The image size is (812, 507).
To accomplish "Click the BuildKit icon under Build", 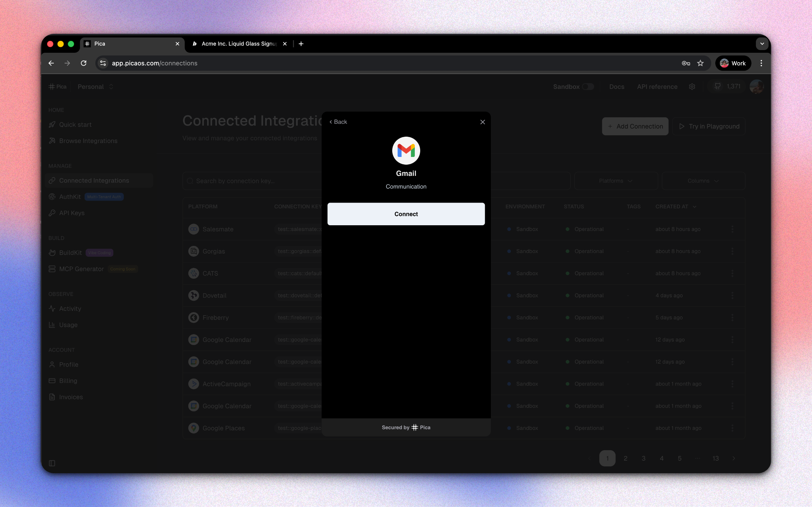I will point(52,253).
